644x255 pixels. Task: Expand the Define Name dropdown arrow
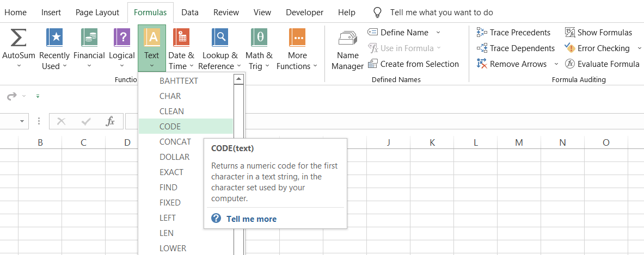438,33
